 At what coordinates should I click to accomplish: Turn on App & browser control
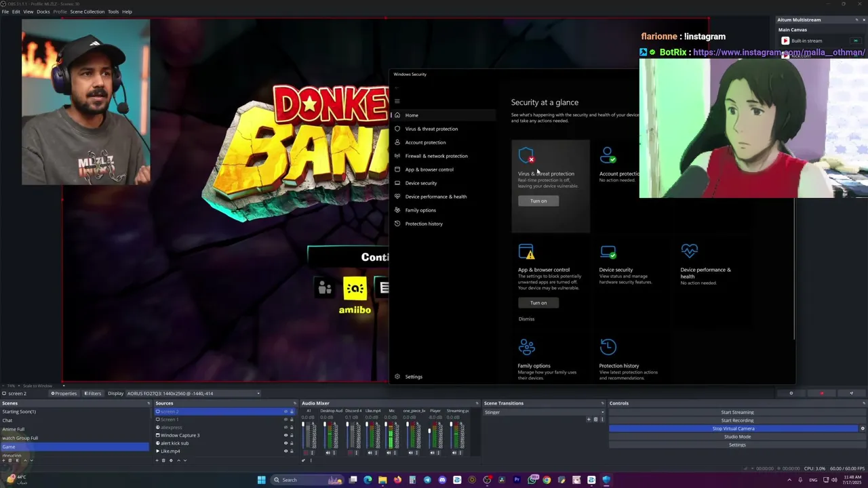pyautogui.click(x=538, y=303)
